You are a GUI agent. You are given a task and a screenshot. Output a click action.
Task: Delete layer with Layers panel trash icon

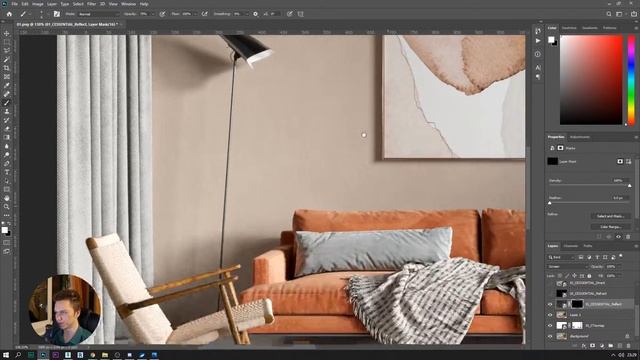(x=628, y=345)
